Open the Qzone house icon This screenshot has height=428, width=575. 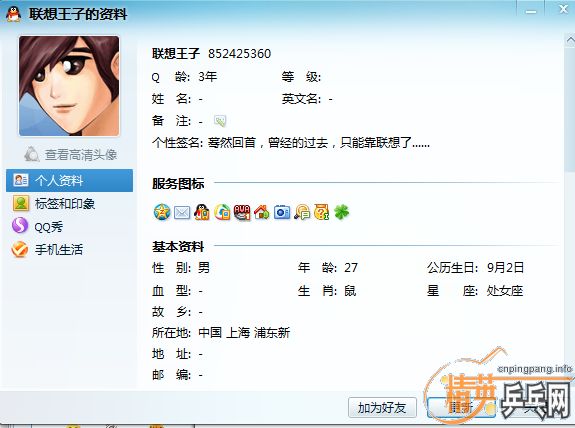click(x=262, y=212)
